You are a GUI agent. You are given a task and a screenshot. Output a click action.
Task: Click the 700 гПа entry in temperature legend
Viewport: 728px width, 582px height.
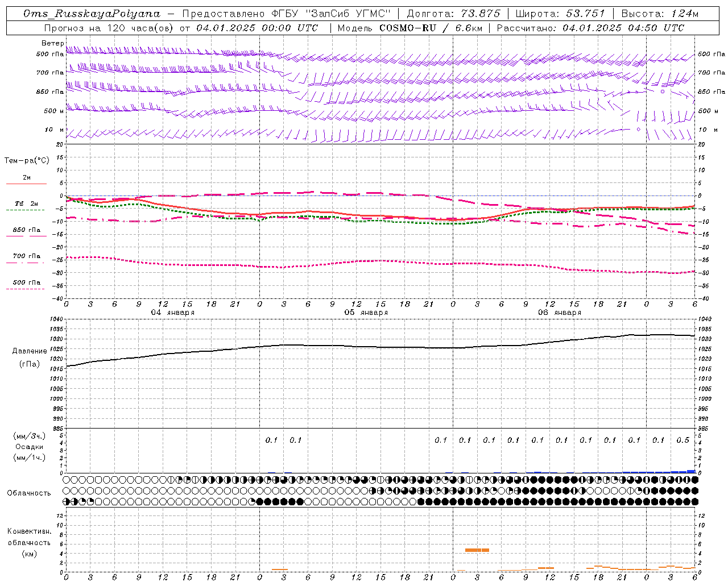click(26, 256)
